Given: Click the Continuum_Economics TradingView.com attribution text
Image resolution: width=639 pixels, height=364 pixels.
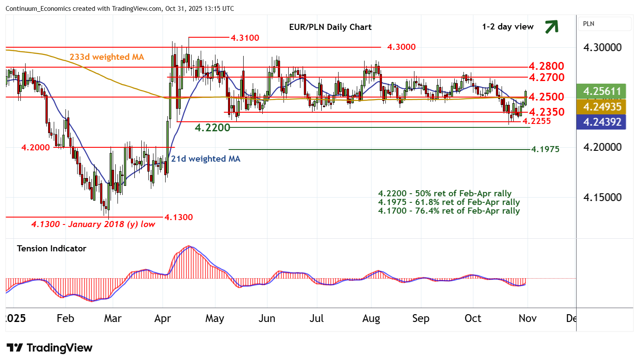Looking at the screenshot, I should point(120,9).
